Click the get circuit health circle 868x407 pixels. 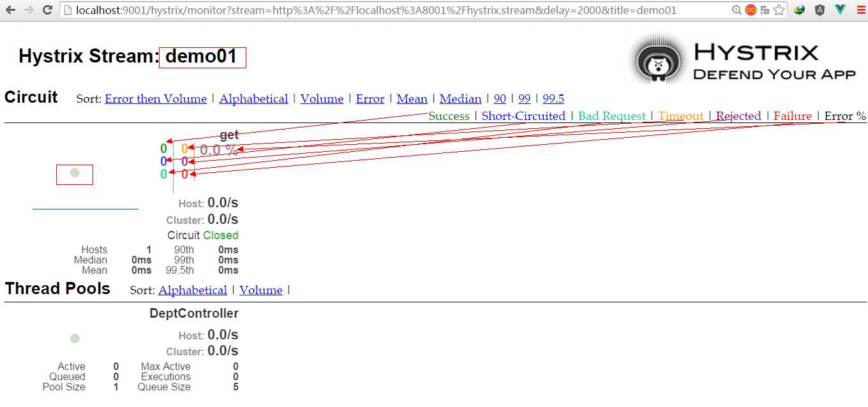pos(75,172)
